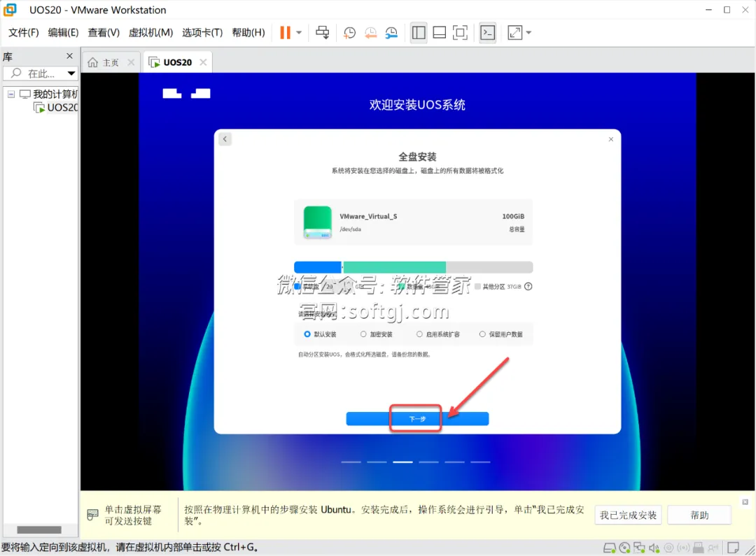756x556 pixels.
Task: Take a snapshot of the virtual machine
Action: [349, 33]
